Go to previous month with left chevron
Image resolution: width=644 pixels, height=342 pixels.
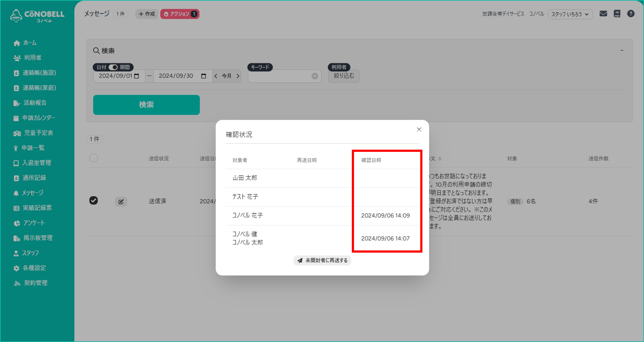(x=216, y=76)
